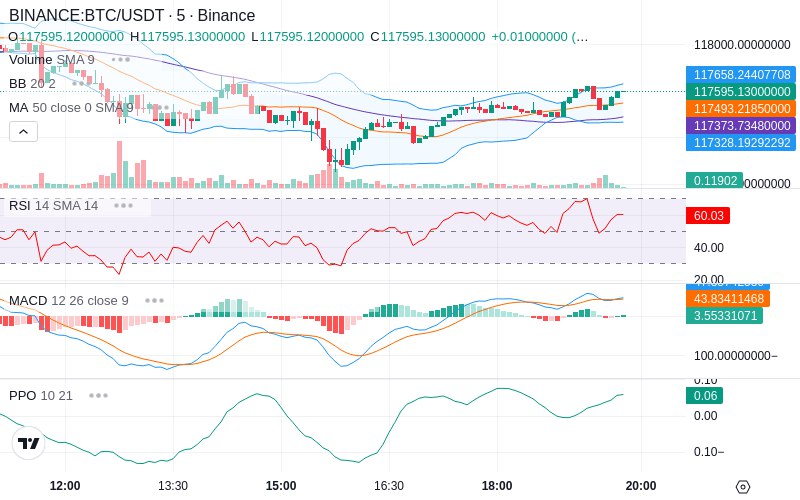Click the red RSI 60.03 value tag
Image resolution: width=800 pixels, height=500 pixels.
tap(708, 215)
